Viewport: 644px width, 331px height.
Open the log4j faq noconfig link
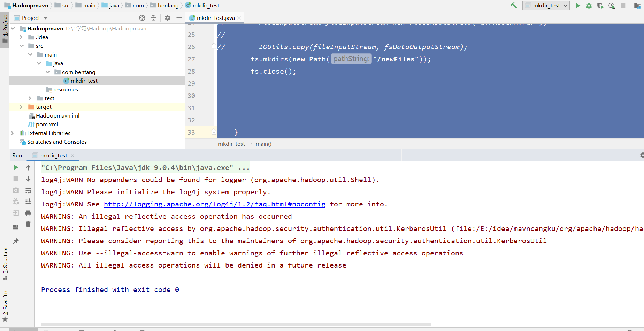[215, 204]
